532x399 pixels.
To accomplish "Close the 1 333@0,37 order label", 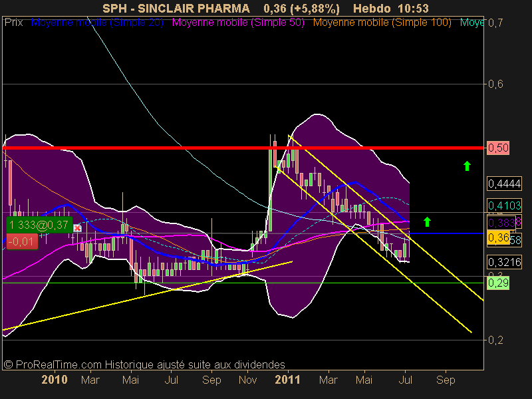I will [x=77, y=228].
